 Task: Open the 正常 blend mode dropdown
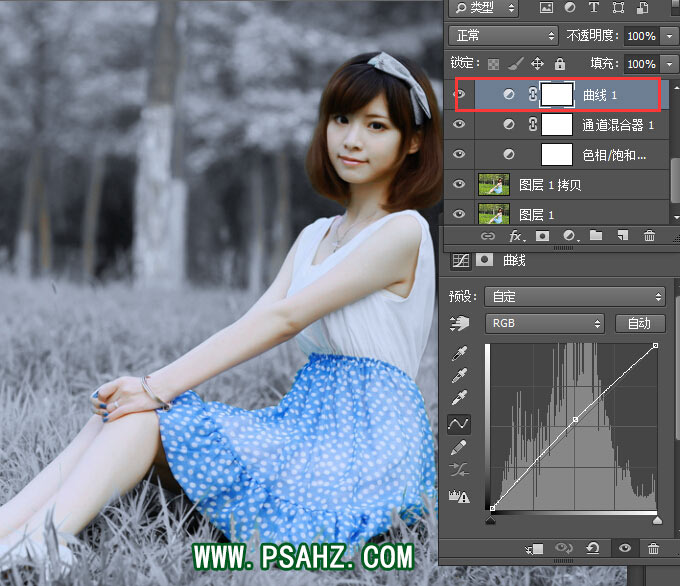(x=503, y=35)
